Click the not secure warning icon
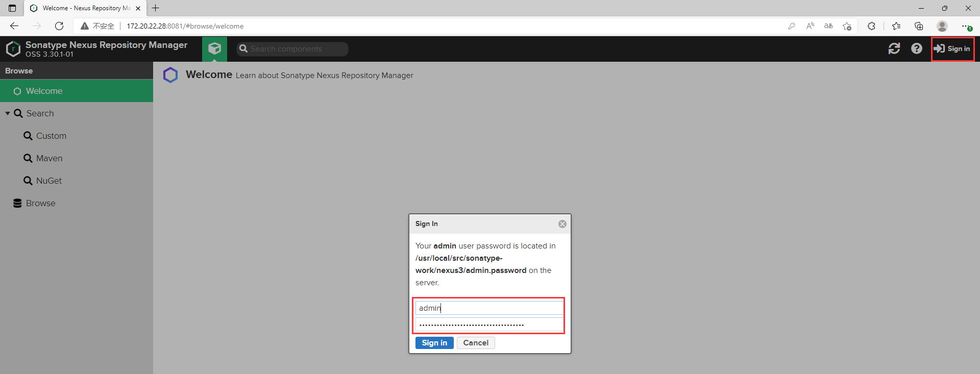The height and width of the screenshot is (374, 980). pyautogui.click(x=85, y=26)
